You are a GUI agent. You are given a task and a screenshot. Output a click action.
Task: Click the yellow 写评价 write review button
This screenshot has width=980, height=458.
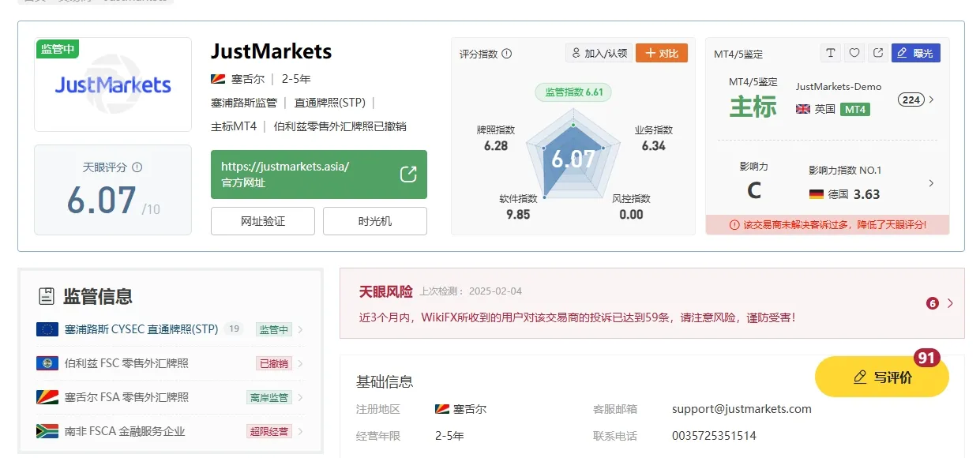pos(882,377)
